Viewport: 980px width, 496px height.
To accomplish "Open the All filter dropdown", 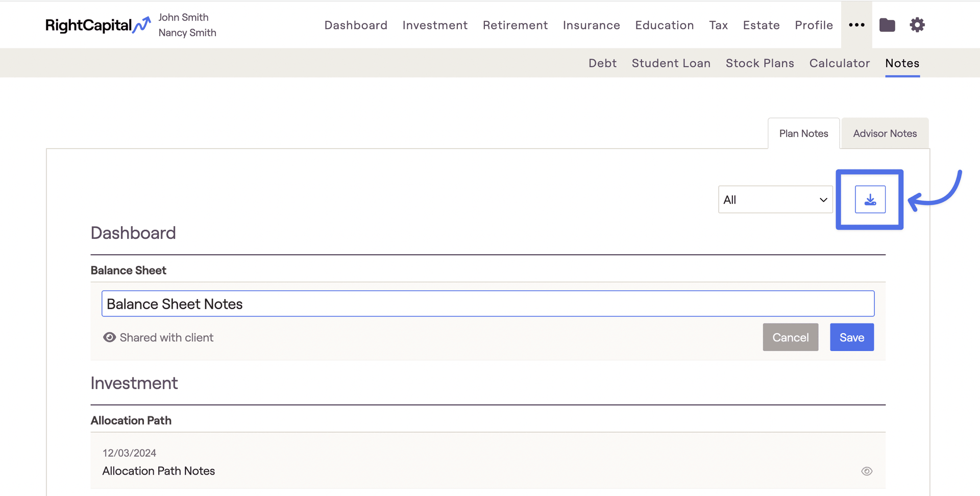I will 775,200.
